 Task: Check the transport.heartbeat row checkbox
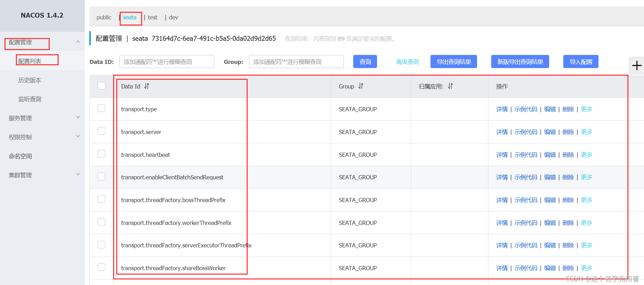(101, 154)
